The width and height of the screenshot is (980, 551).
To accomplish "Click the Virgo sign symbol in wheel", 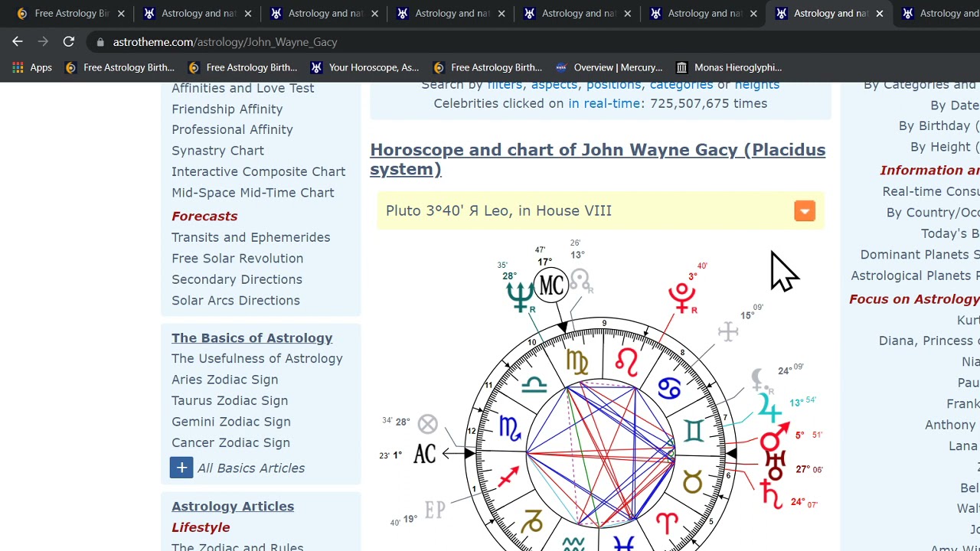I will click(x=577, y=361).
